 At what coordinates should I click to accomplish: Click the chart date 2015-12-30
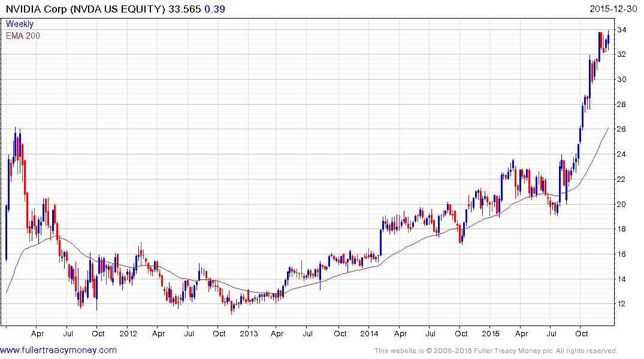[613, 9]
